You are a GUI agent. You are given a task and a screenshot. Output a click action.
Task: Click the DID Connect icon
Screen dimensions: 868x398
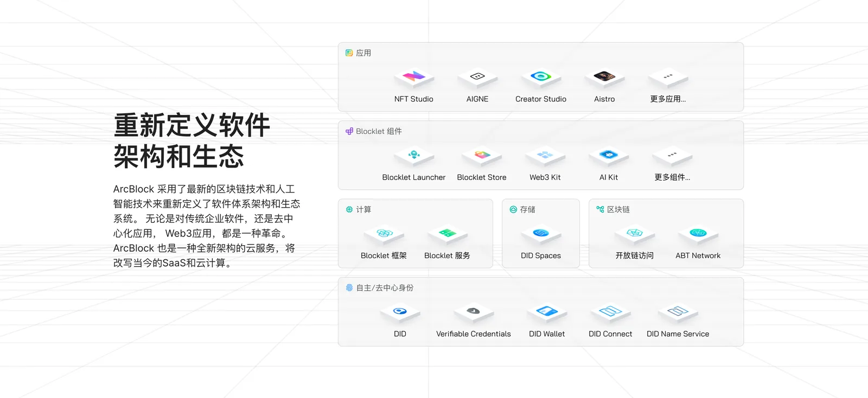[610, 313]
